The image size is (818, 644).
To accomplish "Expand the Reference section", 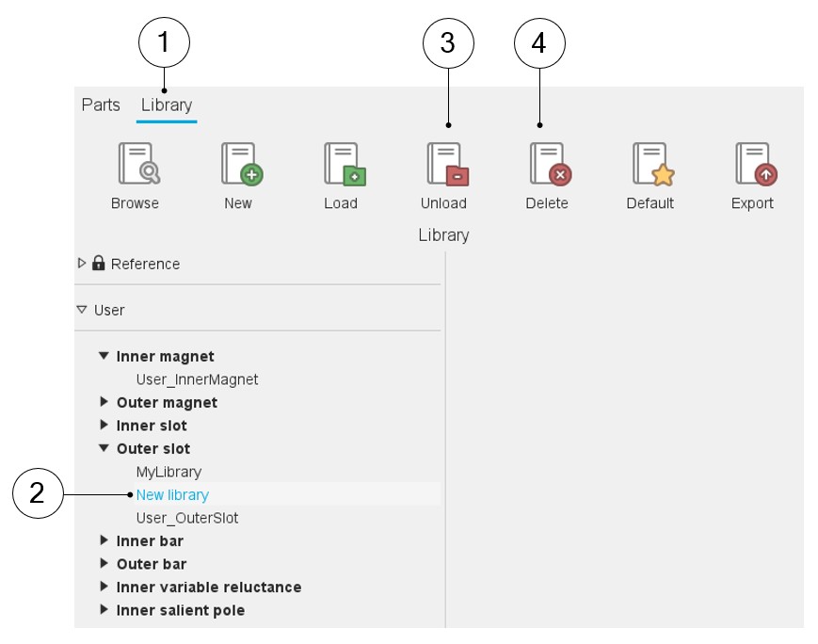I will point(82,264).
